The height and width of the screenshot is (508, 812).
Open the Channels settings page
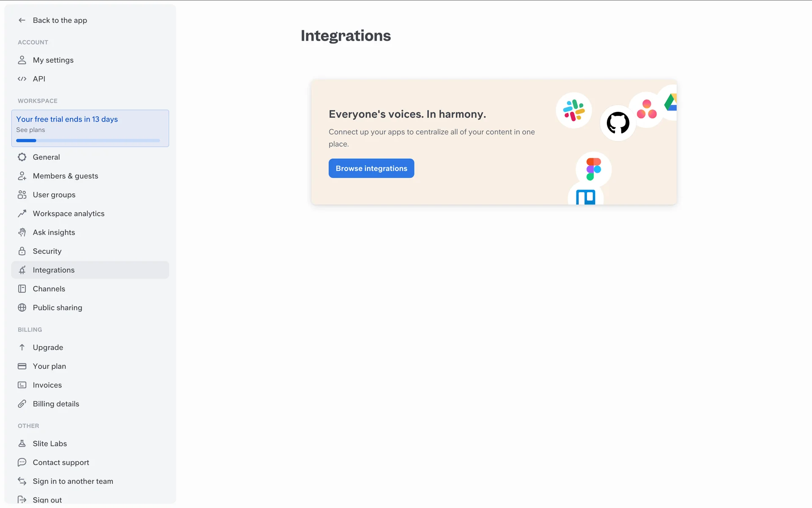pyautogui.click(x=49, y=289)
